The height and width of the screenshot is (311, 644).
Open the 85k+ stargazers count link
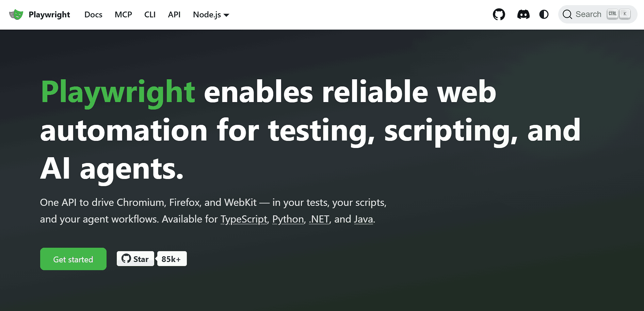[x=172, y=259]
